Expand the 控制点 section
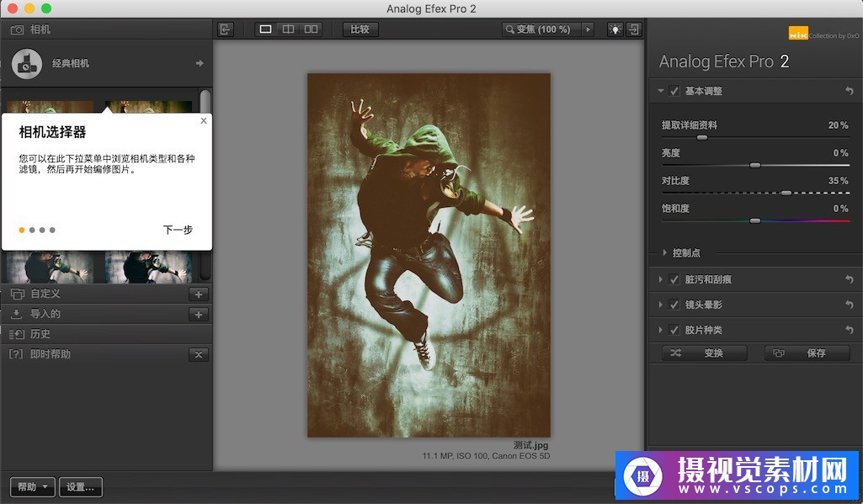The image size is (863, 504). (665, 252)
